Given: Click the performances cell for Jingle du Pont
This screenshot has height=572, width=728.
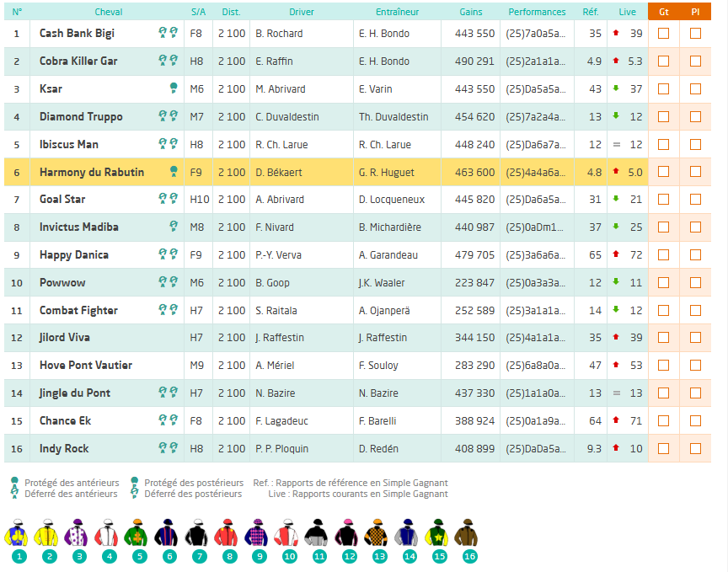Looking at the screenshot, I should (x=536, y=393).
